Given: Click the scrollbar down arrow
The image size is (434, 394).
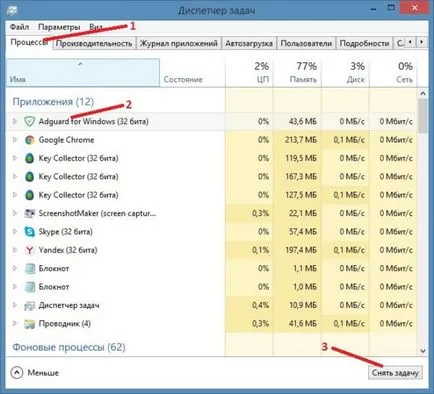Looking at the screenshot, I should [x=423, y=351].
